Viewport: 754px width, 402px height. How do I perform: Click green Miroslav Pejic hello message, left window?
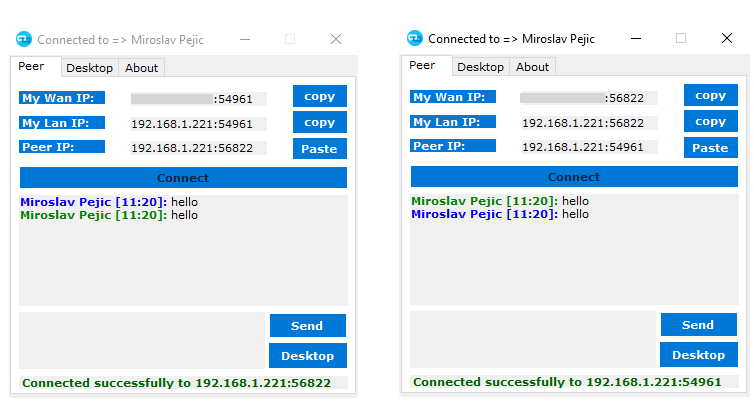[109, 215]
